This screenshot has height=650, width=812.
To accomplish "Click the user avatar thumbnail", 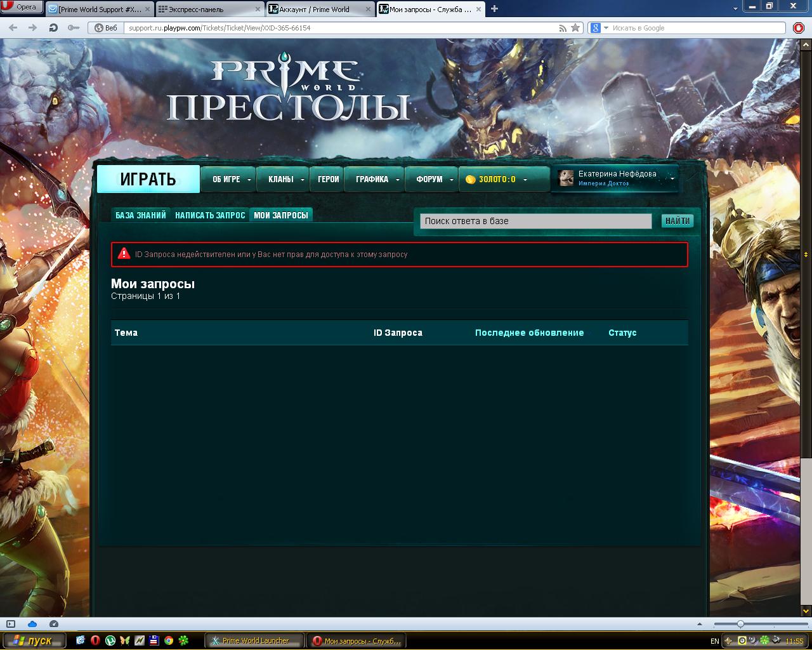I will (566, 178).
